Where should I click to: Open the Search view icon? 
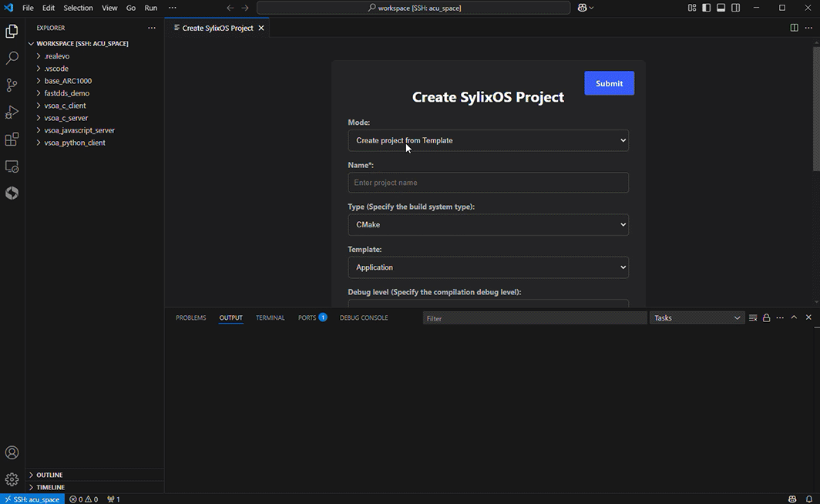pos(12,58)
